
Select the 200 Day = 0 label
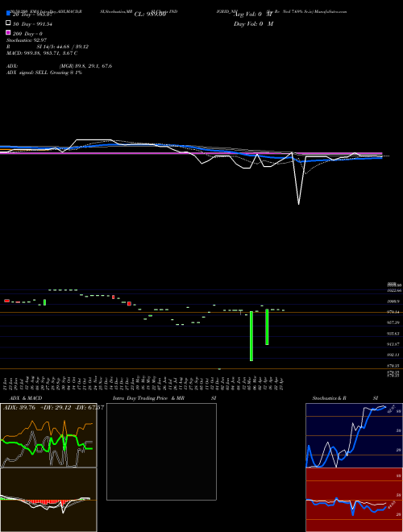click(x=28, y=34)
